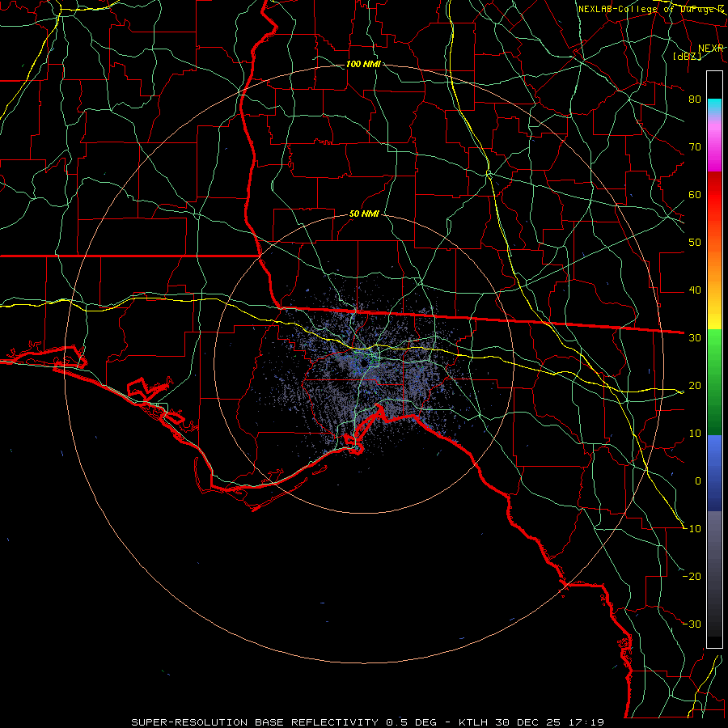Click the 60 dBZ scale label

pyautogui.click(x=695, y=194)
